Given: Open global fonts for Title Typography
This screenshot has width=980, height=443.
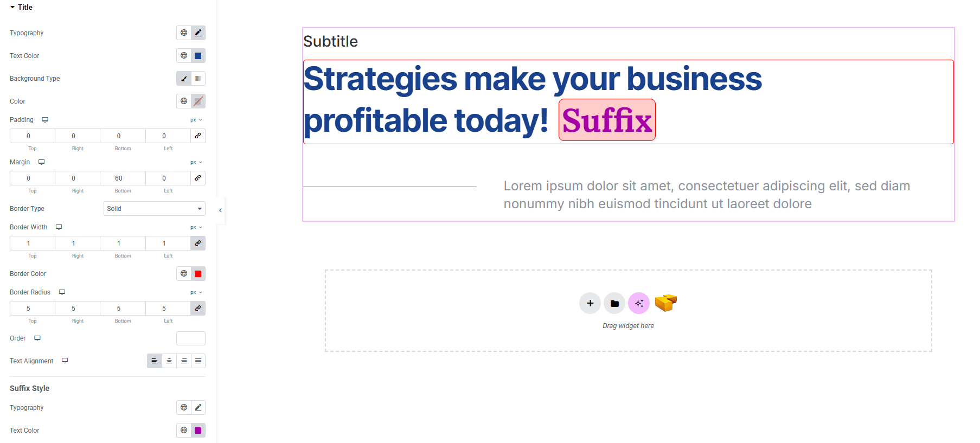Looking at the screenshot, I should click(x=184, y=33).
